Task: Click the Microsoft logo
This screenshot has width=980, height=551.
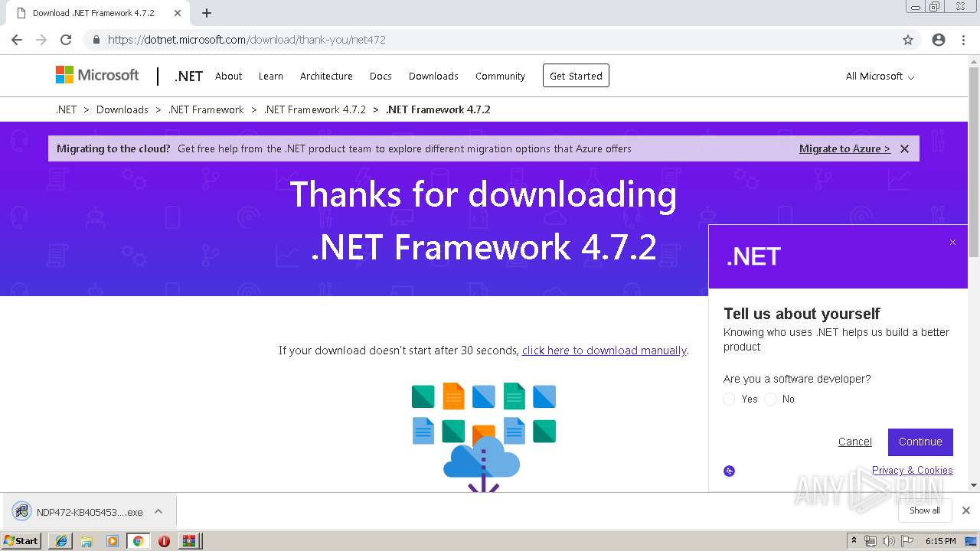Action: (97, 75)
